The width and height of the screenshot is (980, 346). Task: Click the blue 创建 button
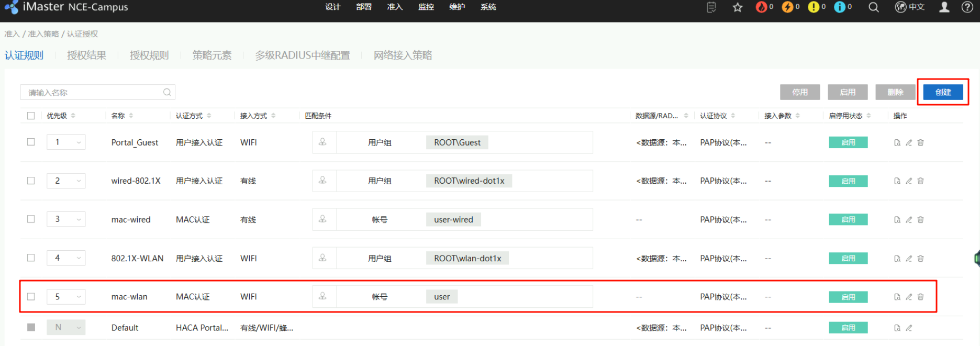[x=943, y=92]
